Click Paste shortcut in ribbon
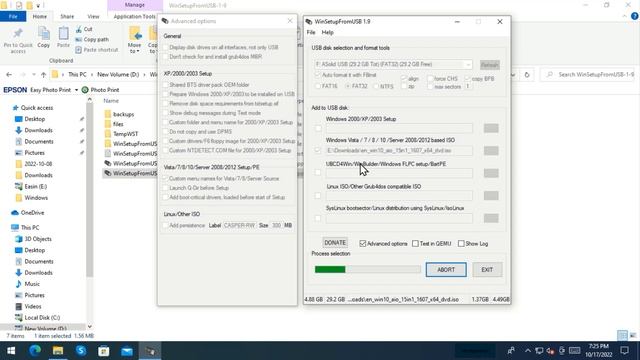 point(97,50)
